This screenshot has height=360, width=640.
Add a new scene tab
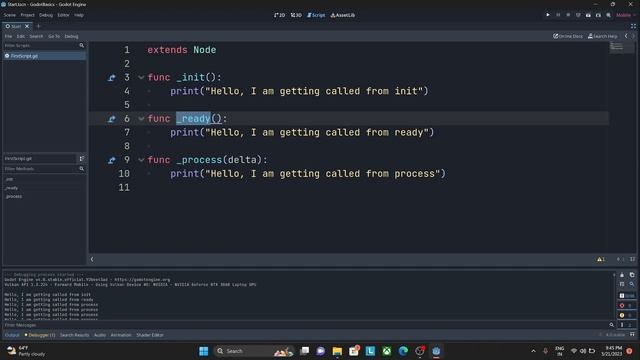(38, 26)
